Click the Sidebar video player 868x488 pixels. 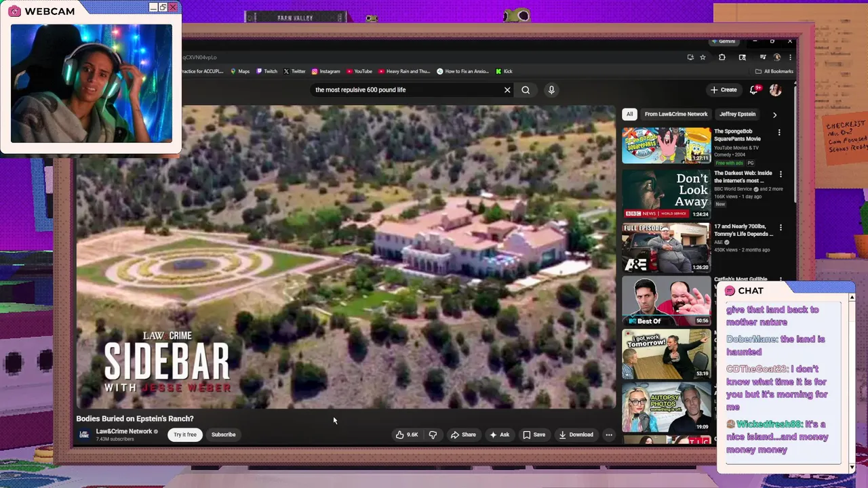pyautogui.click(x=346, y=258)
